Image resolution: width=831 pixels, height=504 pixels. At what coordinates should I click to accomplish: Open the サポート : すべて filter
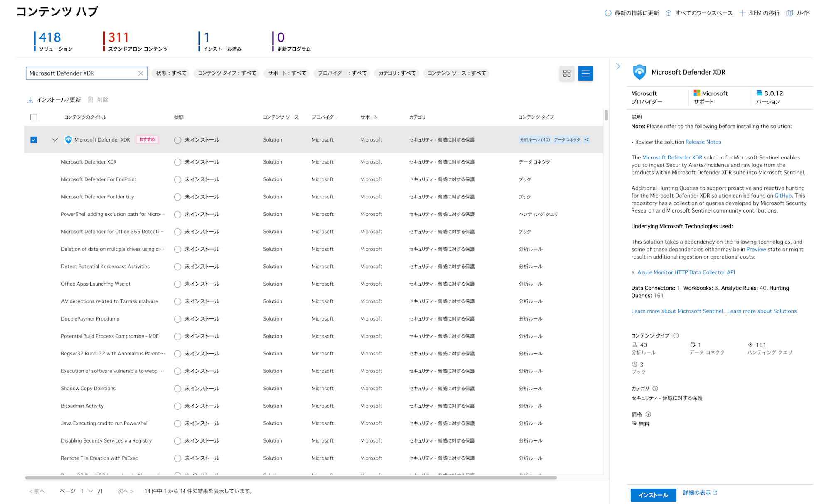[x=287, y=73]
